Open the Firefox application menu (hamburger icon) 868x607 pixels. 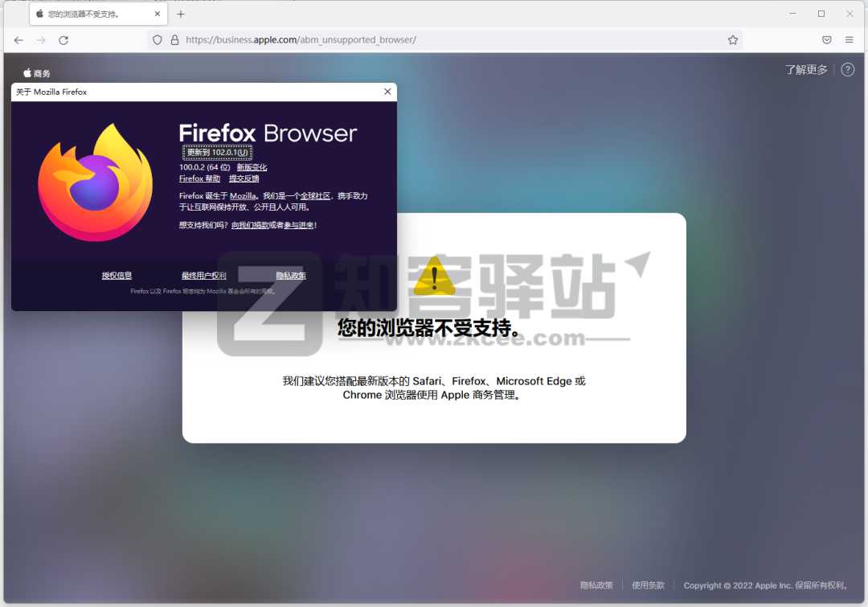(x=849, y=39)
